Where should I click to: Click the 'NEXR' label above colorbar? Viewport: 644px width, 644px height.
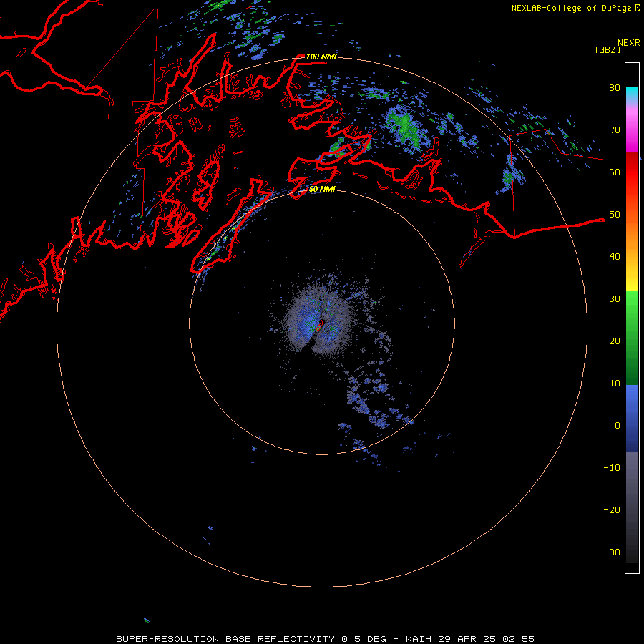pos(629,43)
